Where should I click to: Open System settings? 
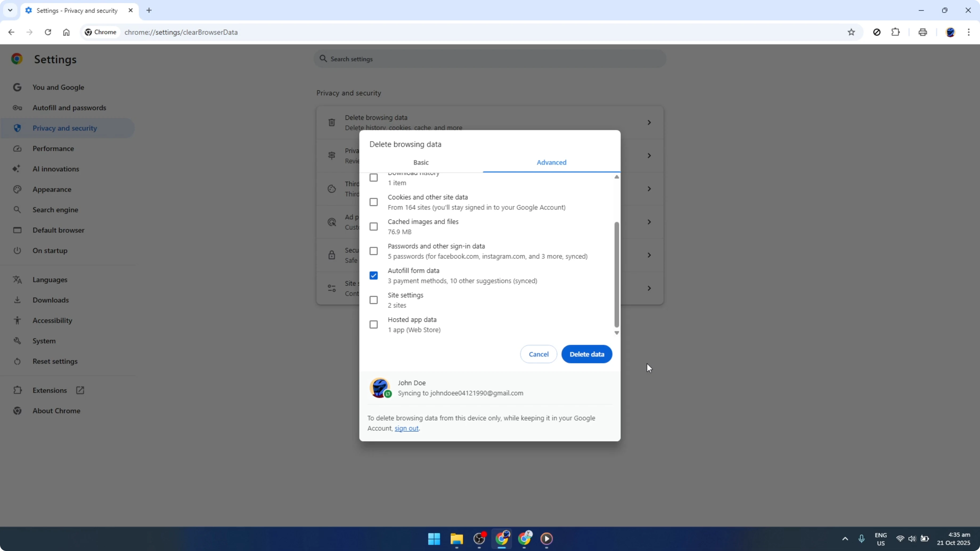(67, 341)
